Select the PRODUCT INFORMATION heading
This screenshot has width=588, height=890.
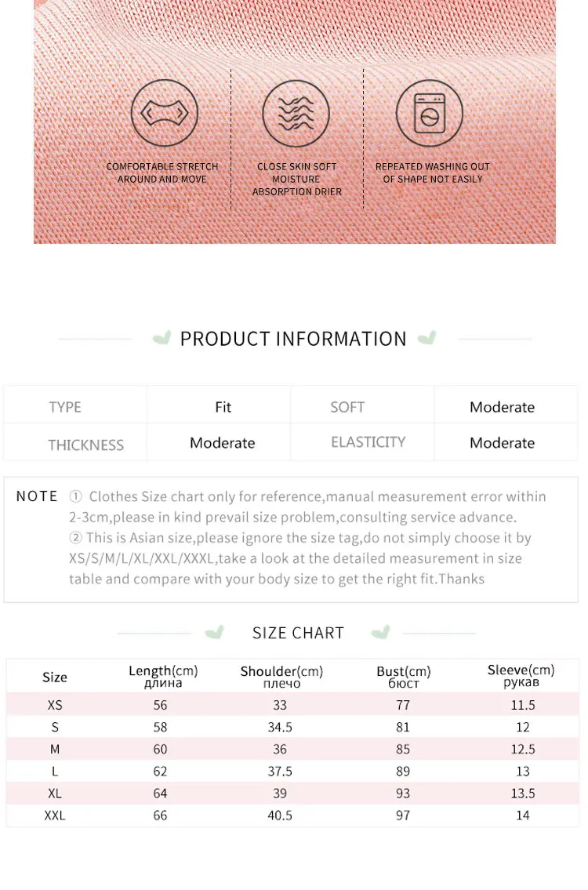point(293,339)
